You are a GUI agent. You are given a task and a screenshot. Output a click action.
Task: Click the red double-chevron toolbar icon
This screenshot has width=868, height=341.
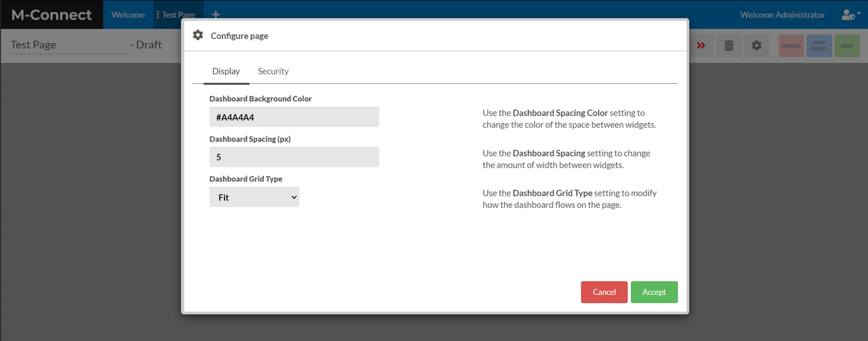point(701,46)
